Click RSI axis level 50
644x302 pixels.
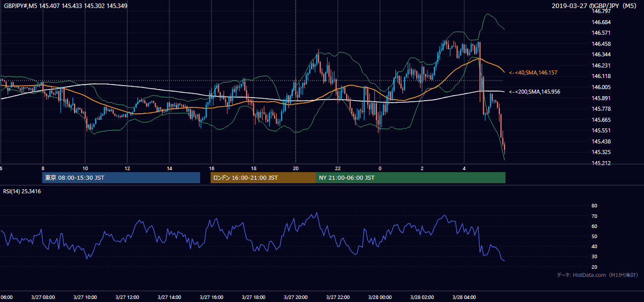point(594,236)
